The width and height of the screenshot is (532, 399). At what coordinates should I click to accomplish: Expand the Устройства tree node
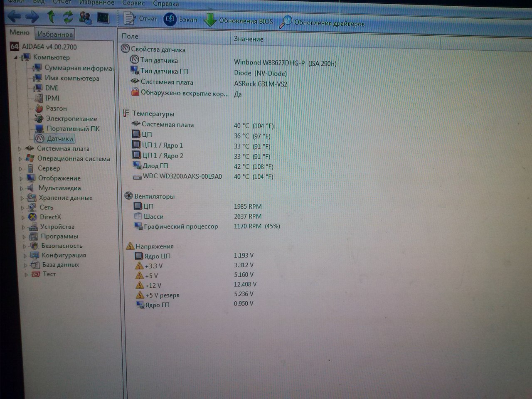coord(24,227)
